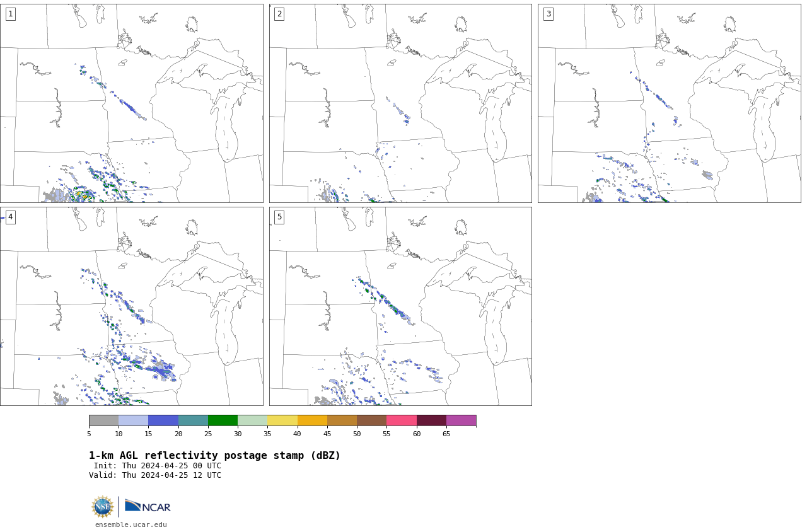
Task: Open ensemble member 1 postage stamp map
Action: point(131,103)
